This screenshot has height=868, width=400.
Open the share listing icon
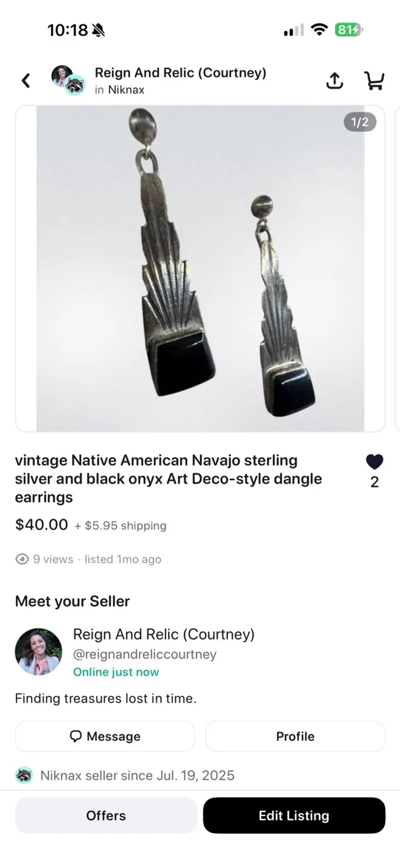point(334,80)
